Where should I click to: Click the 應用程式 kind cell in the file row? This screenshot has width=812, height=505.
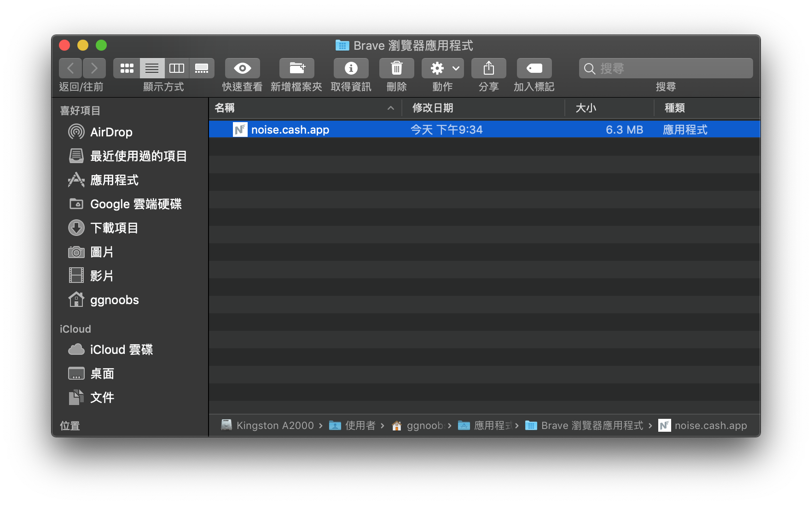[x=685, y=129]
